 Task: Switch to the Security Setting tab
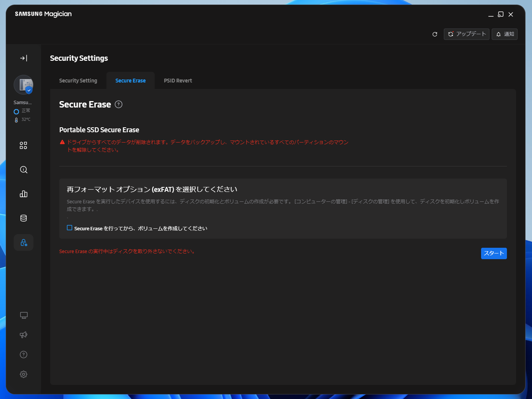tap(78, 81)
